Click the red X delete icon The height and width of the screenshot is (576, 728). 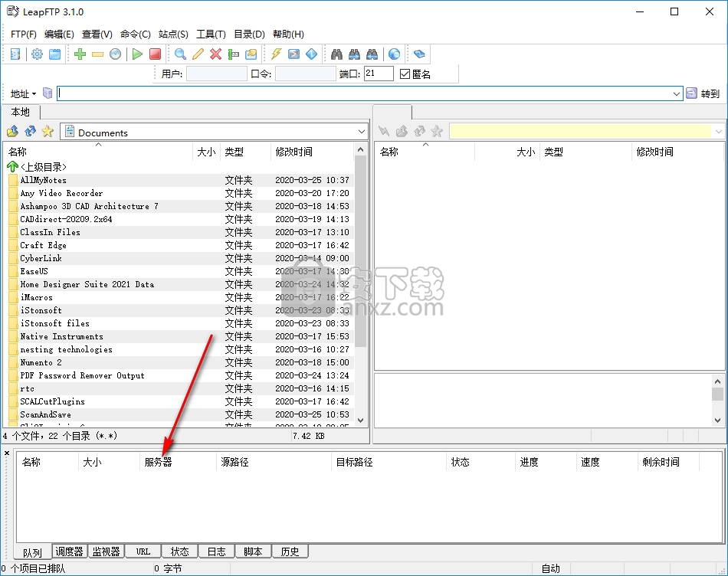point(215,54)
